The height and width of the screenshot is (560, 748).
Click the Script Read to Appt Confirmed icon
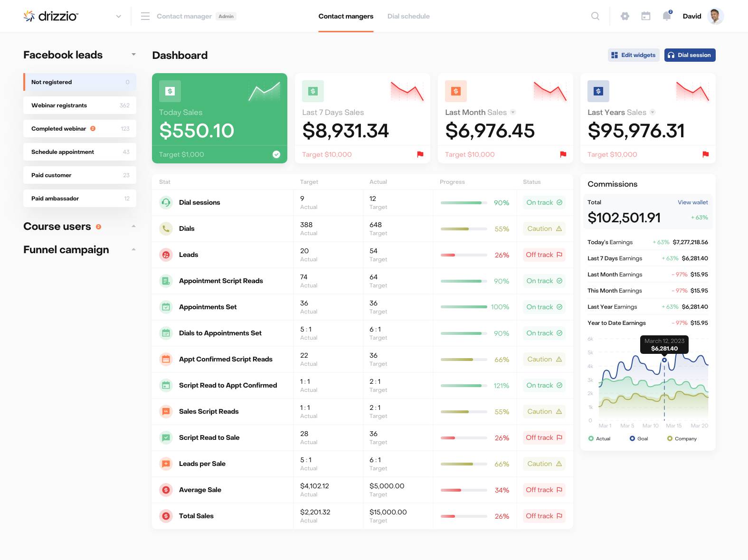pyautogui.click(x=166, y=385)
